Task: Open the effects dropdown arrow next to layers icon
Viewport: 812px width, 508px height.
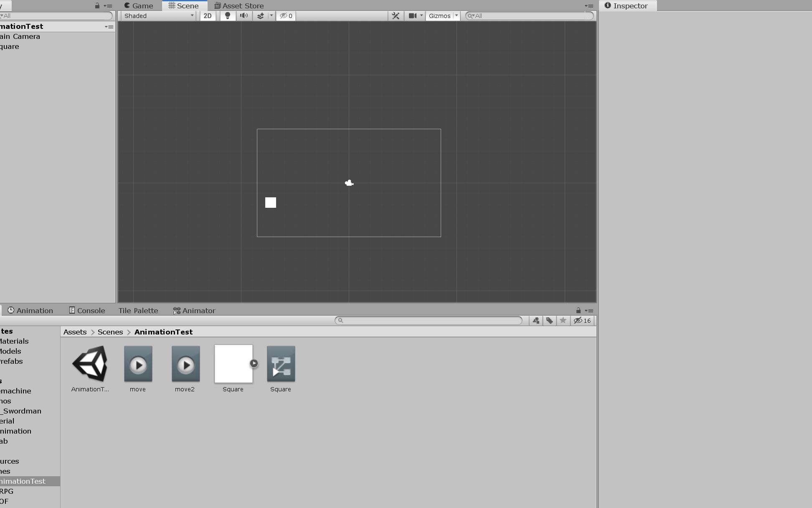Action: pos(272,16)
